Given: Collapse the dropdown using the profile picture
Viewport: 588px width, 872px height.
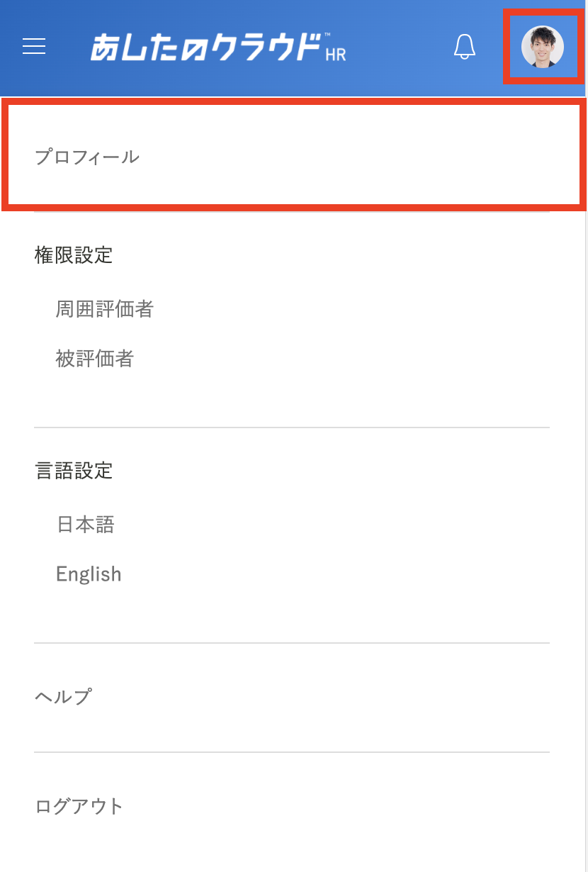Looking at the screenshot, I should coord(543,47).
